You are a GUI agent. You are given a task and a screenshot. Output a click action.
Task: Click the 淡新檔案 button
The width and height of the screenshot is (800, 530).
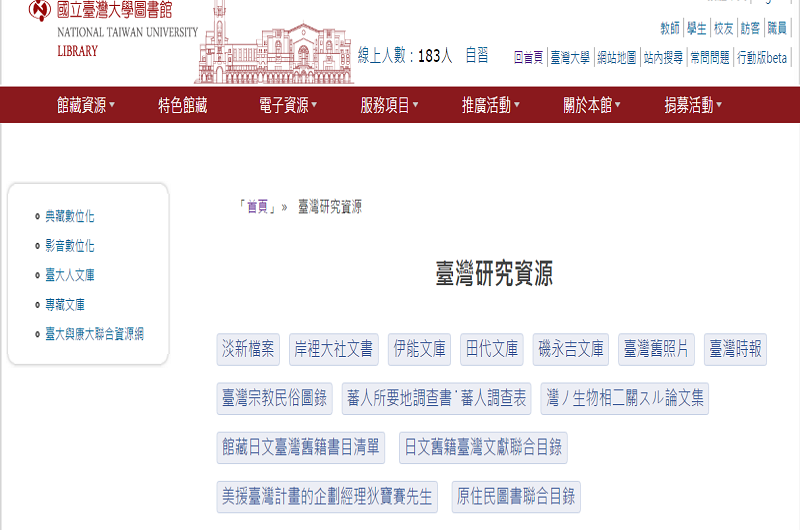[248, 349]
